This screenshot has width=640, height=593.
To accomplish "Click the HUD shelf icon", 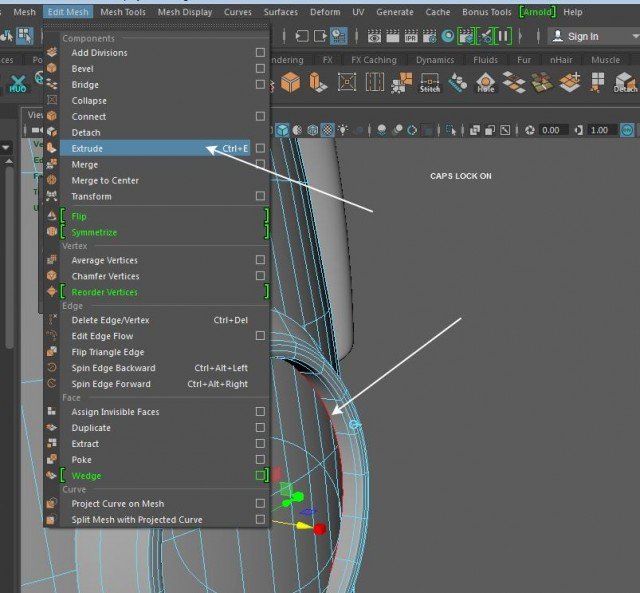I will coord(18,84).
